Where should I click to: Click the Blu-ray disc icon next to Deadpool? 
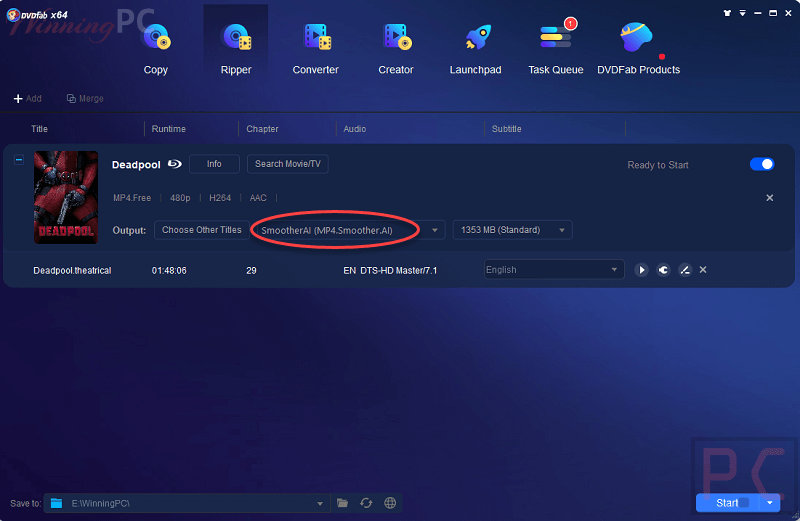(174, 164)
